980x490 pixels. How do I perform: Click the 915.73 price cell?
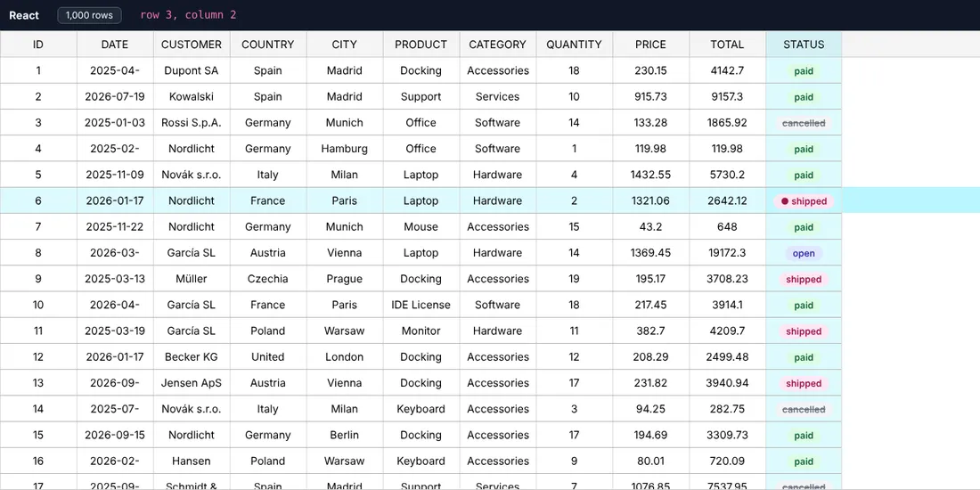pyautogui.click(x=650, y=97)
